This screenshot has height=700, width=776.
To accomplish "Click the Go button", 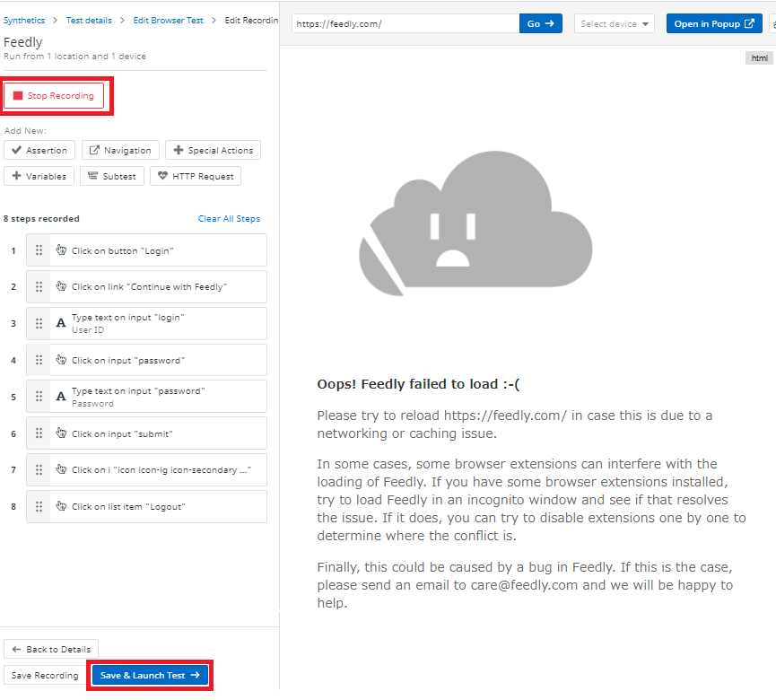I will [x=540, y=23].
